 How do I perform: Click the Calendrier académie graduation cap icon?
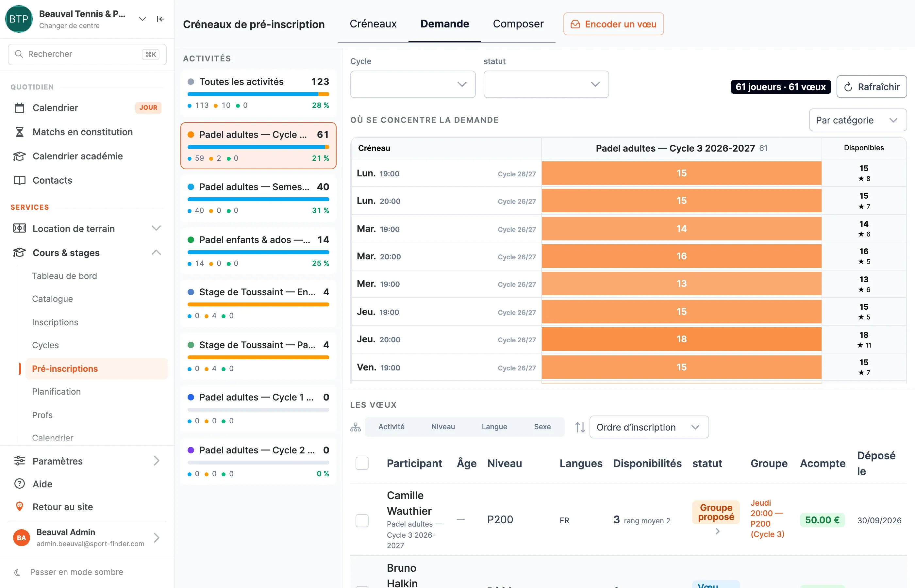(x=20, y=156)
